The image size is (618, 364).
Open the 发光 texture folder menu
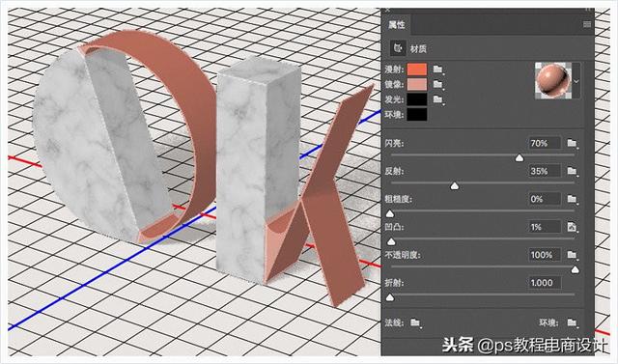point(438,99)
